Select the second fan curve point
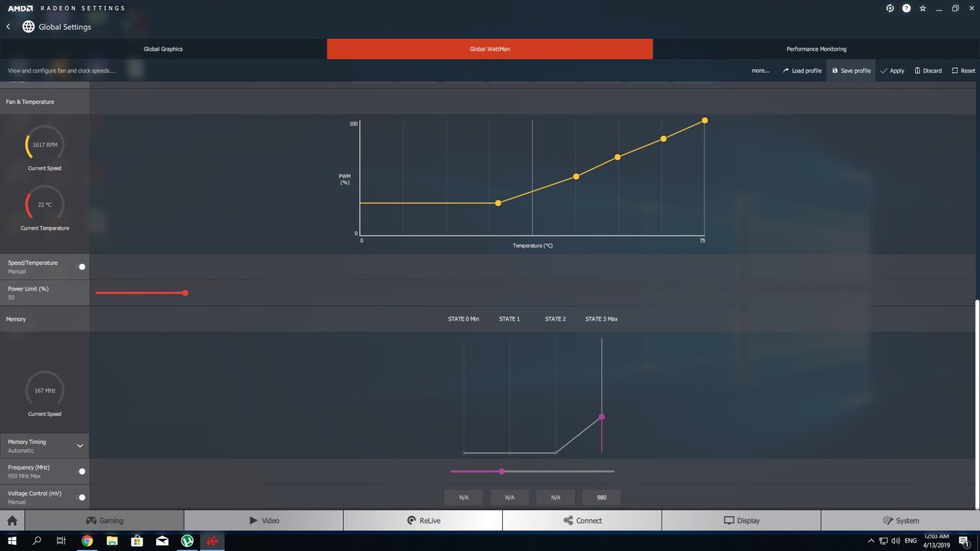980x551 pixels. tap(577, 177)
